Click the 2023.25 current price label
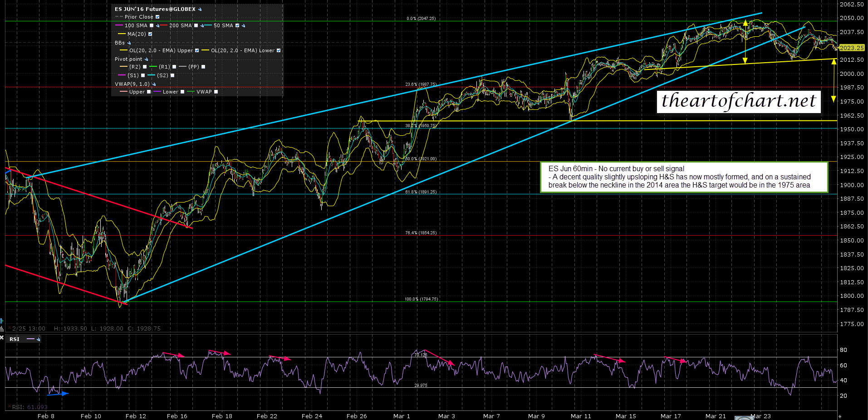The image size is (868, 420). (851, 48)
